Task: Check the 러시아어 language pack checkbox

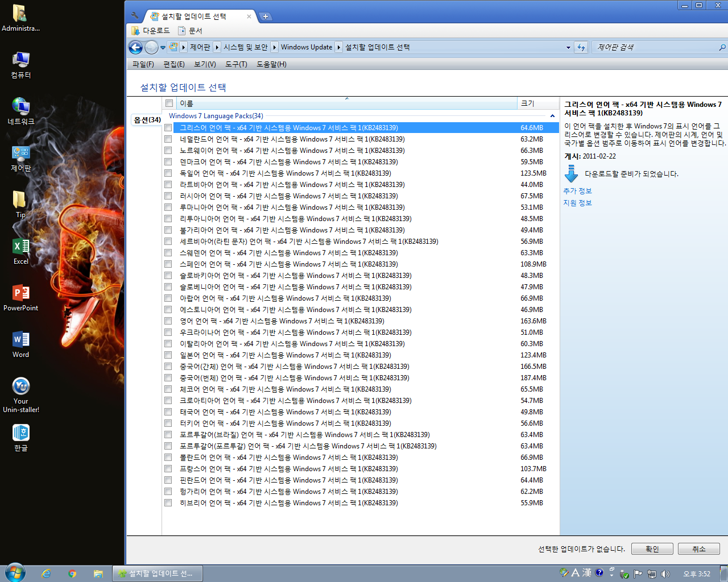Action: coord(168,196)
